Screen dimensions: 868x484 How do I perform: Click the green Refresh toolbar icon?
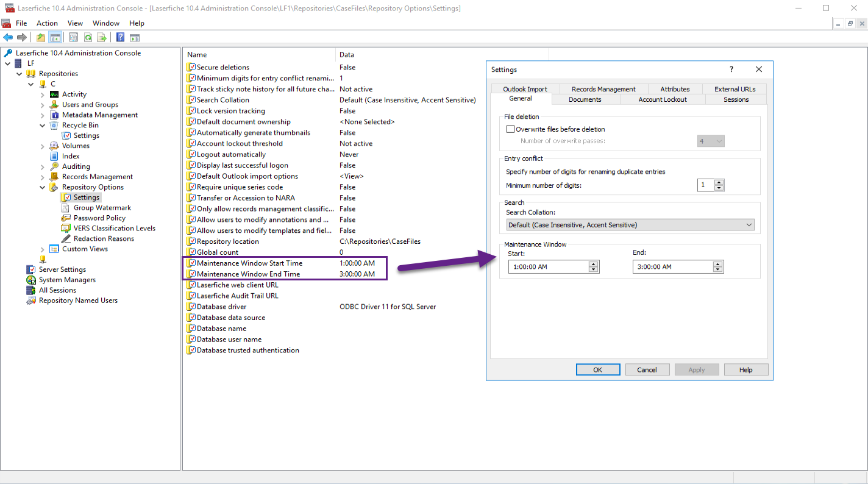point(88,38)
